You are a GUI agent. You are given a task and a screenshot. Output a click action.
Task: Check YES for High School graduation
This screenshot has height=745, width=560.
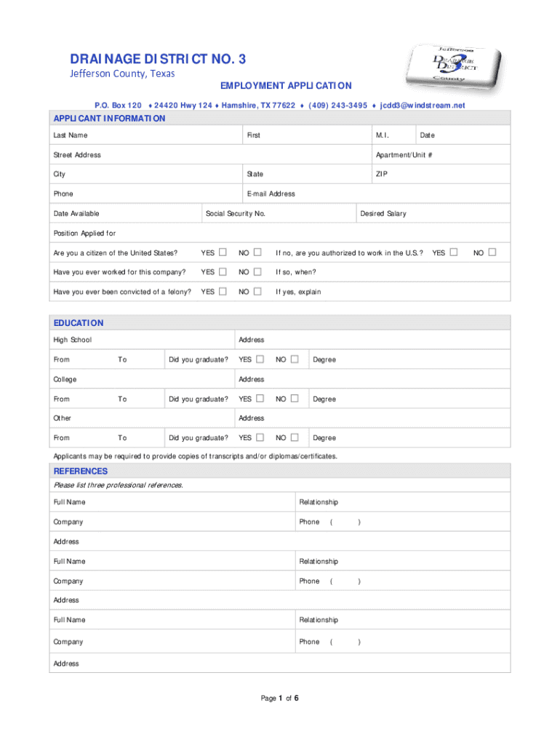tap(260, 359)
